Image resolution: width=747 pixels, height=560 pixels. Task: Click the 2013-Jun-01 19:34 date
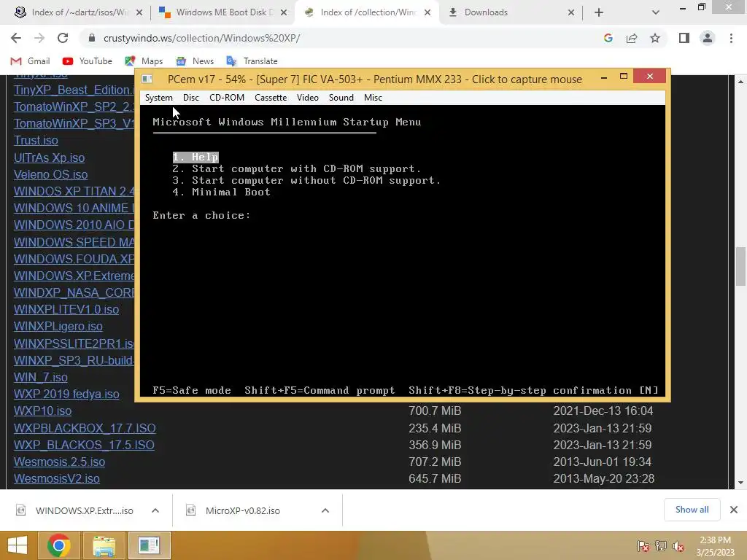pyautogui.click(x=602, y=462)
